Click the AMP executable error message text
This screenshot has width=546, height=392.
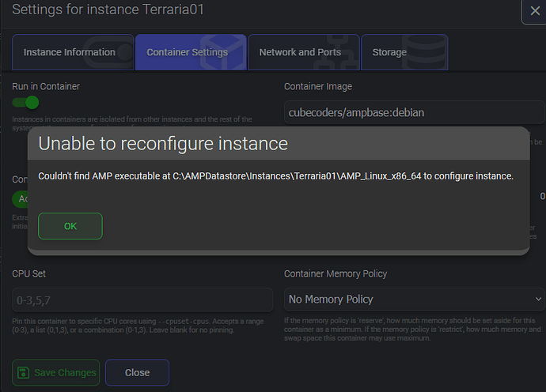276,176
